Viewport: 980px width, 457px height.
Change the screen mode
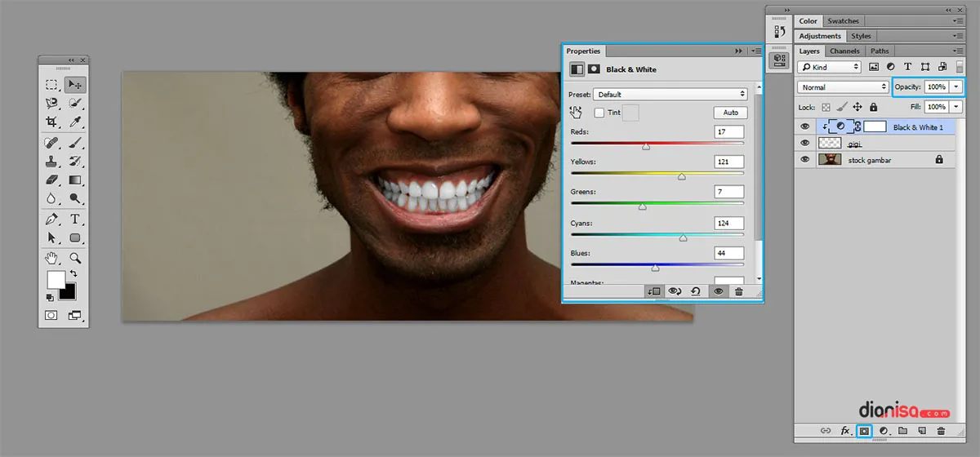[75, 315]
